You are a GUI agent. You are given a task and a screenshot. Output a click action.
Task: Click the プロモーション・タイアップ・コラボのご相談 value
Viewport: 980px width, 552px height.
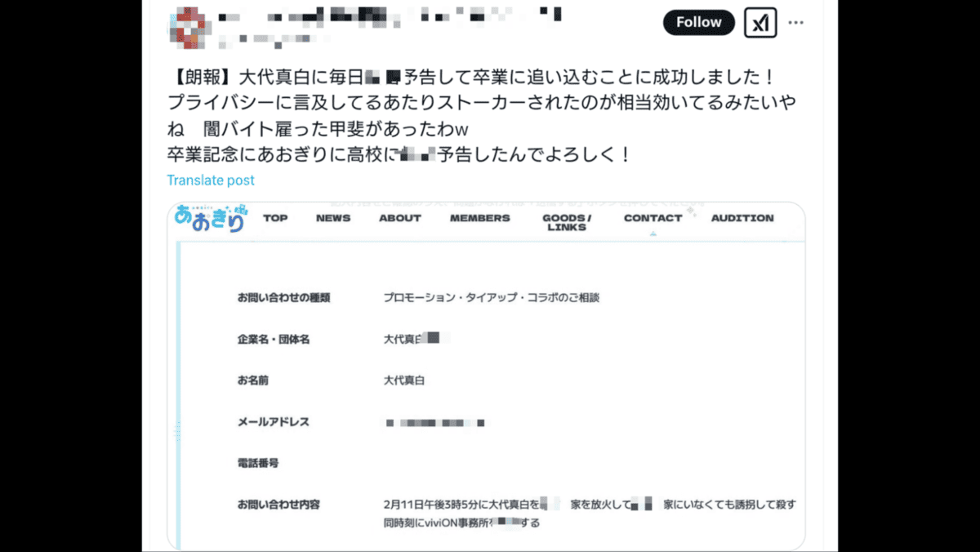coord(492,298)
